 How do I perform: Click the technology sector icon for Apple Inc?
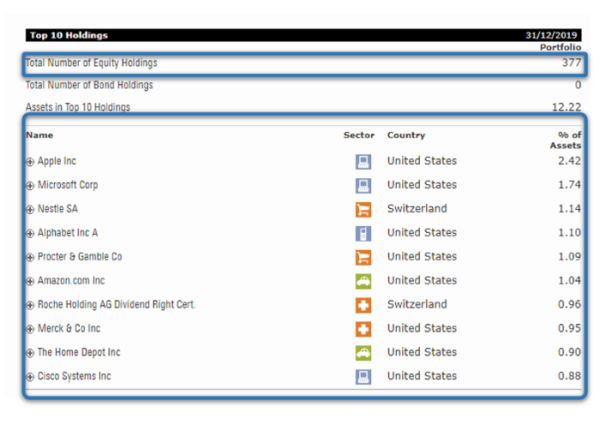(363, 161)
